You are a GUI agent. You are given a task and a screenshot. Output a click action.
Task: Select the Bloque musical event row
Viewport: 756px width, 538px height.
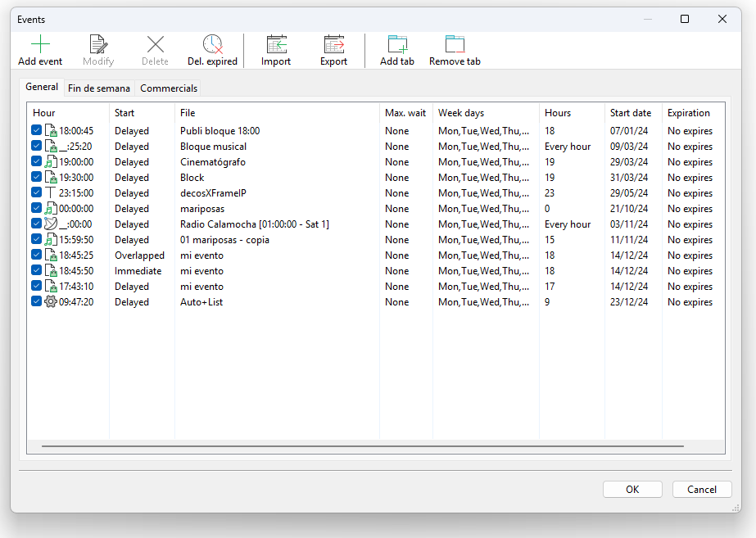(213, 147)
